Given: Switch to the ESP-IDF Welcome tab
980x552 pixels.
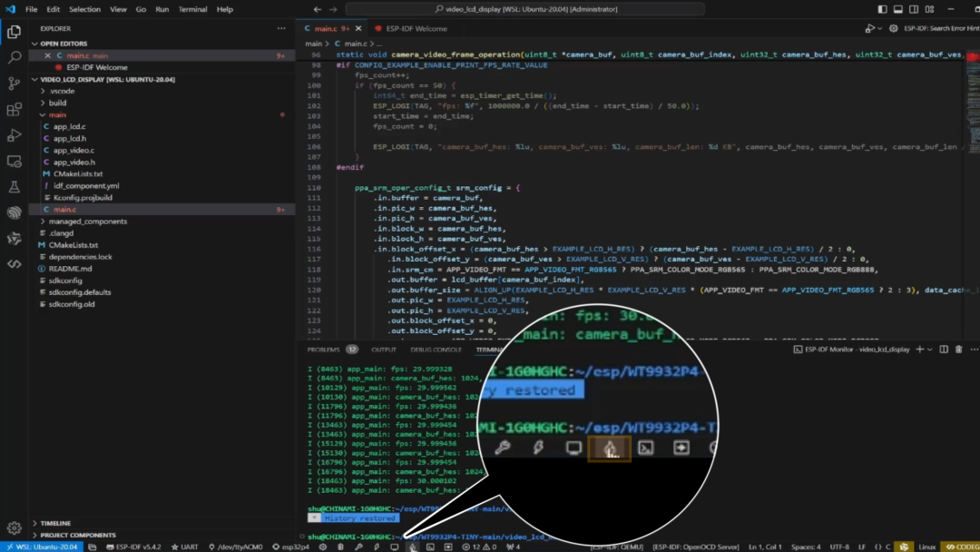Looking at the screenshot, I should pos(411,29).
